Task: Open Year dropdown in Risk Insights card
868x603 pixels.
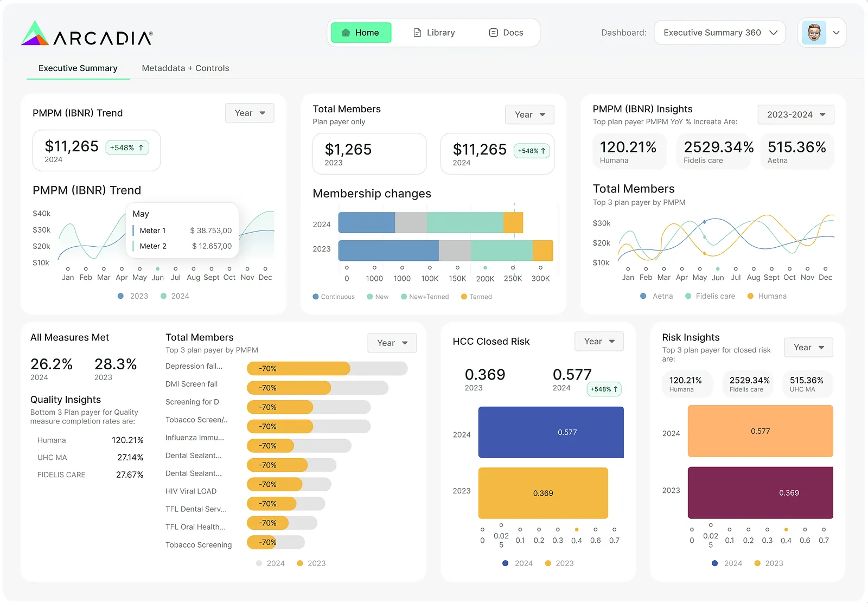Action: [x=808, y=347]
